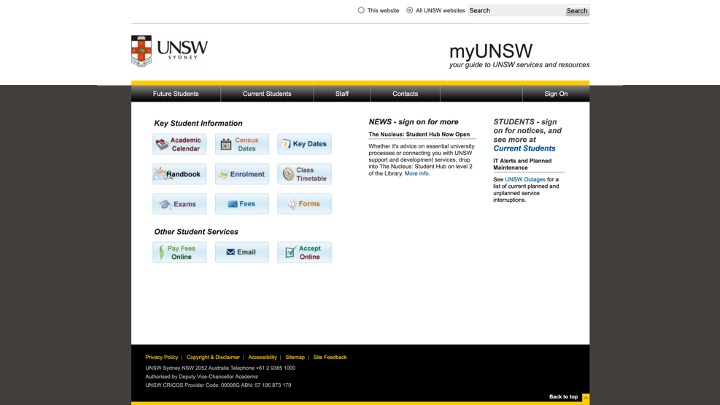Image resolution: width=720 pixels, height=405 pixels.
Task: Open the Contacts menu item
Action: click(x=405, y=94)
